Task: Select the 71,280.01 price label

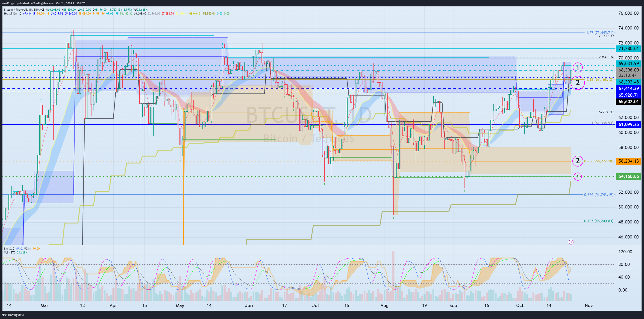Action: point(628,48)
